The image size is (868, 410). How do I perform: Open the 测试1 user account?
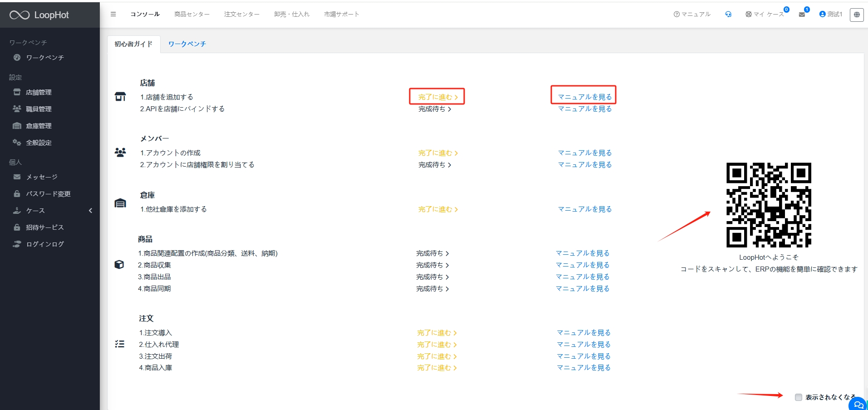click(831, 15)
